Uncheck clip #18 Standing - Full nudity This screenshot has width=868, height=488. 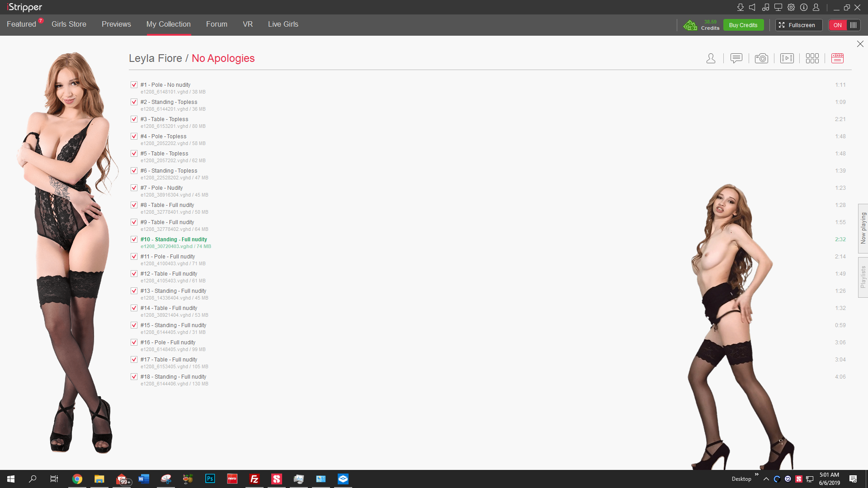coord(134,376)
